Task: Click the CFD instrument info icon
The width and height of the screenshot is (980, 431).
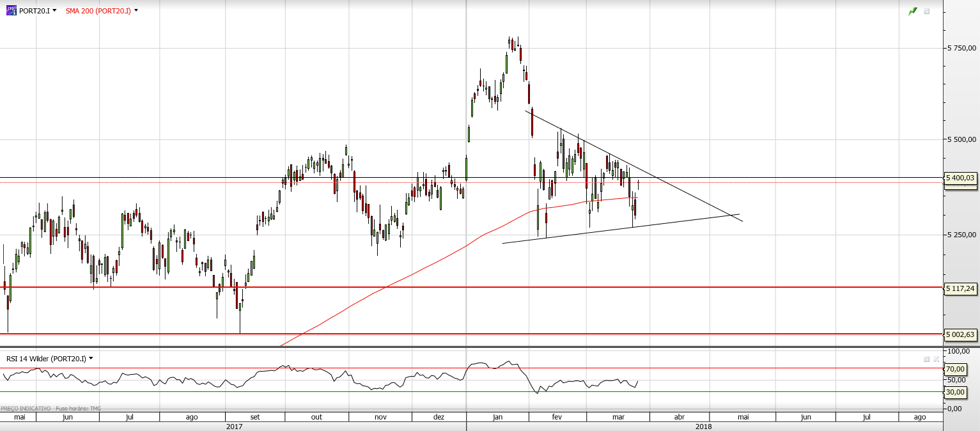Action: [x=11, y=10]
